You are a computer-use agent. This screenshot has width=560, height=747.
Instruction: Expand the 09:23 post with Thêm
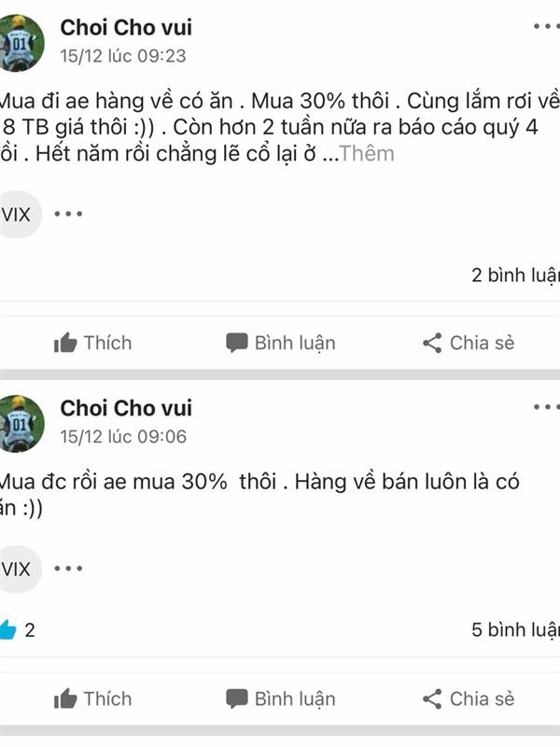[367, 154]
